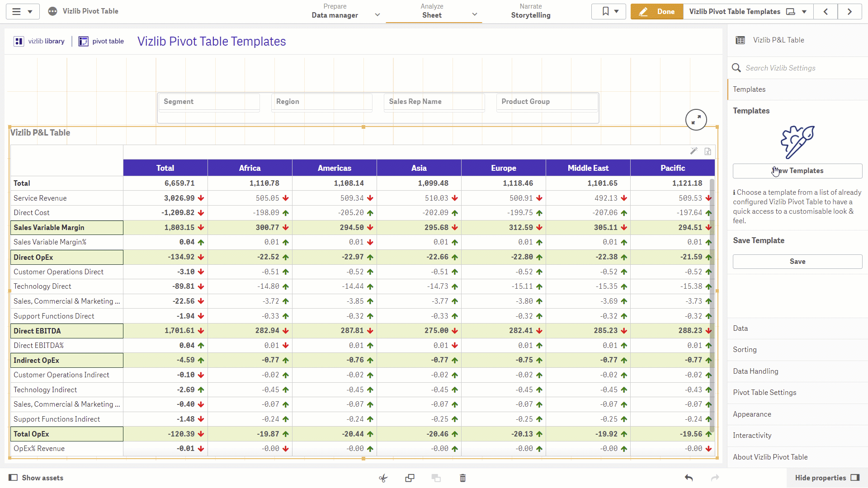Expand the Analyze Sheet dropdown chevron
The width and height of the screenshot is (868, 488).
coord(475,14)
